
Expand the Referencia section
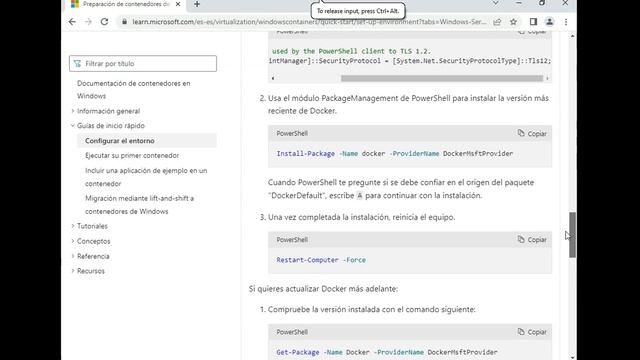tap(90, 256)
